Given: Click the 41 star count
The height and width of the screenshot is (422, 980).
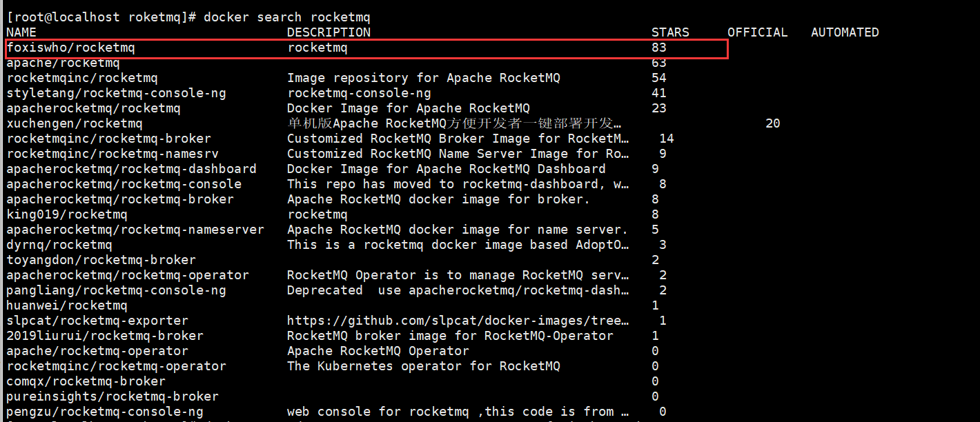Looking at the screenshot, I should point(659,93).
